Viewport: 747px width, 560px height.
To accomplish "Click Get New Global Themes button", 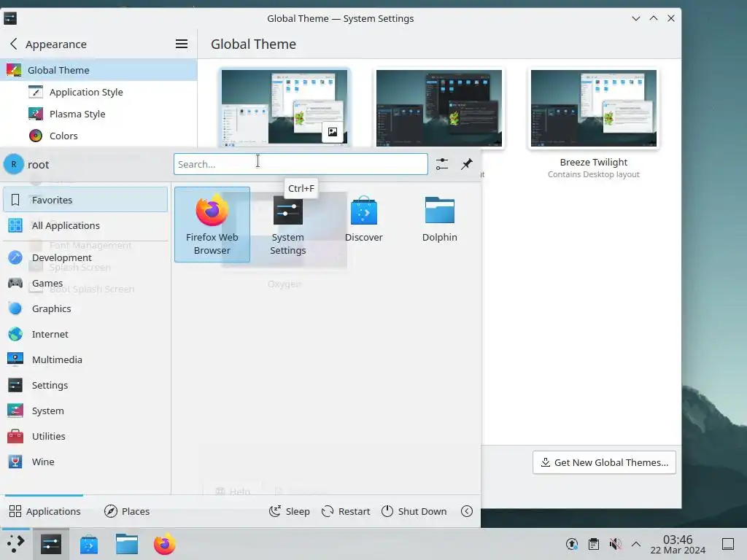I will pos(604,462).
